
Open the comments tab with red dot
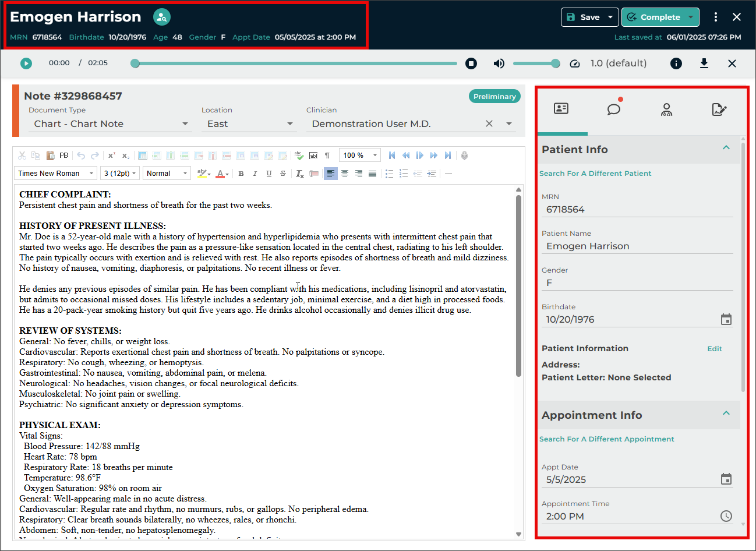pyautogui.click(x=614, y=109)
